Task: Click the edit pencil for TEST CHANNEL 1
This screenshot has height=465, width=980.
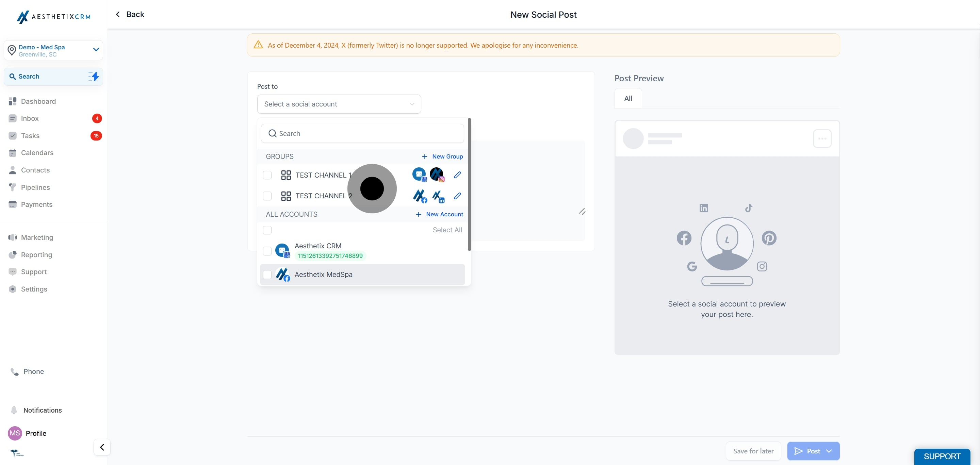Action: pyautogui.click(x=457, y=175)
